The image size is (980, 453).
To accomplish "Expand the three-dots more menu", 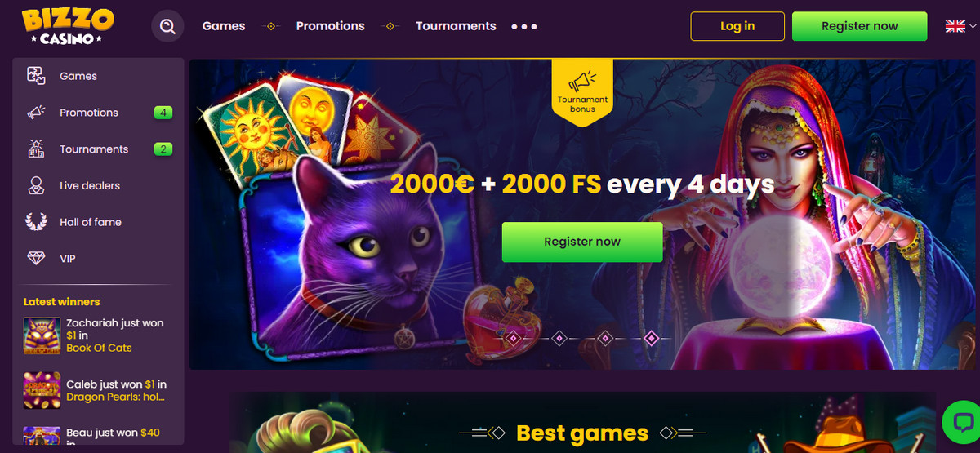I will coord(524,26).
